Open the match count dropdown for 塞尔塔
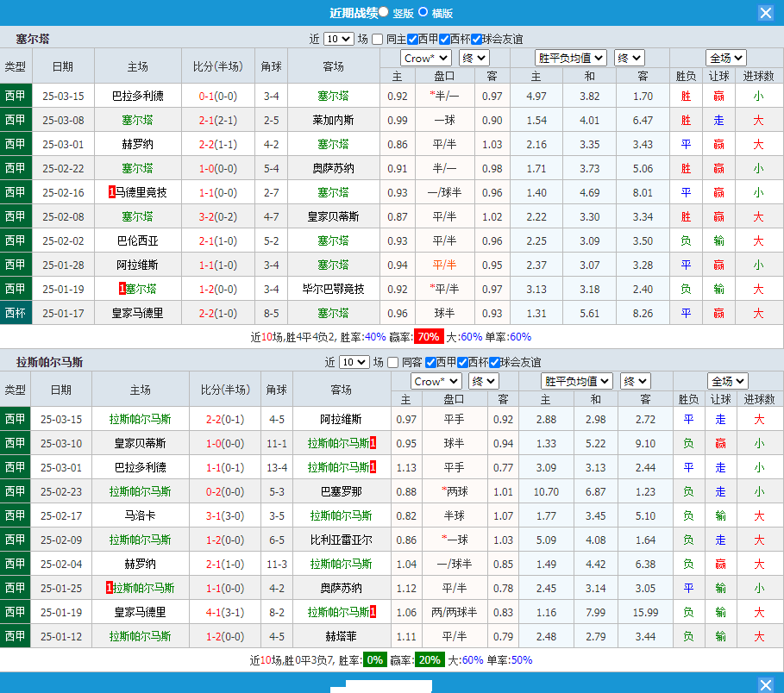The width and height of the screenshot is (784, 693). pos(338,39)
